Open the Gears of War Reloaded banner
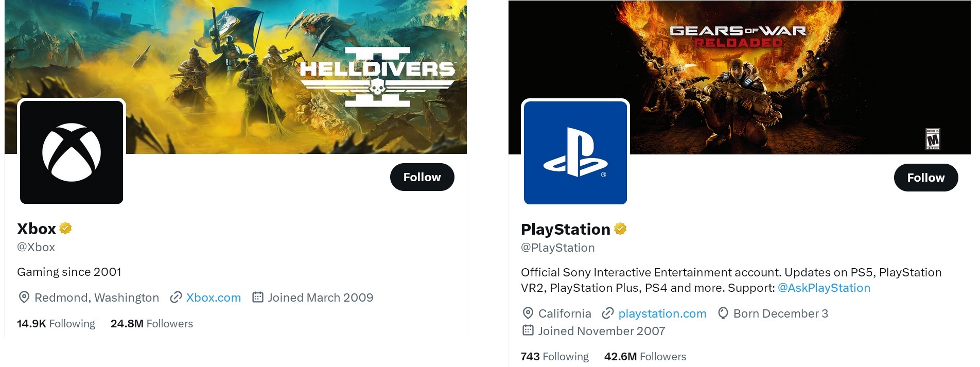The image size is (980, 367). click(772, 77)
